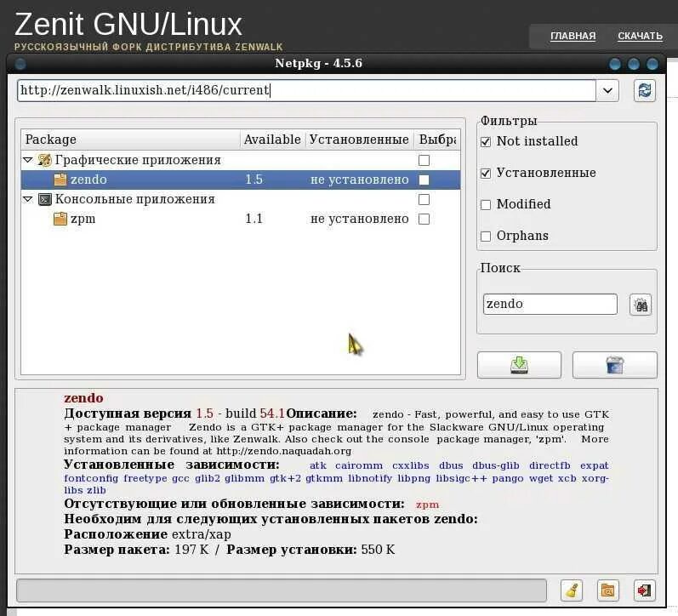
Task: Click the Выбра column header
Action: (x=437, y=140)
